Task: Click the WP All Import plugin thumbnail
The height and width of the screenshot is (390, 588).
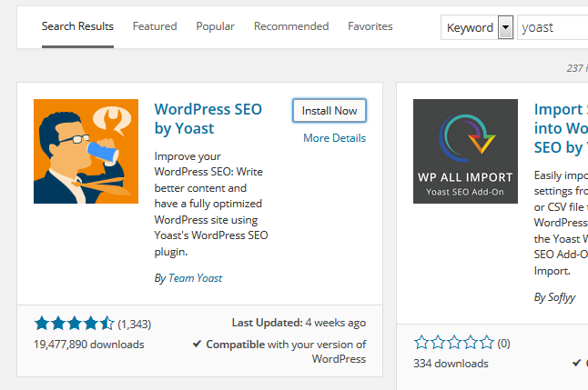Action: [x=465, y=151]
